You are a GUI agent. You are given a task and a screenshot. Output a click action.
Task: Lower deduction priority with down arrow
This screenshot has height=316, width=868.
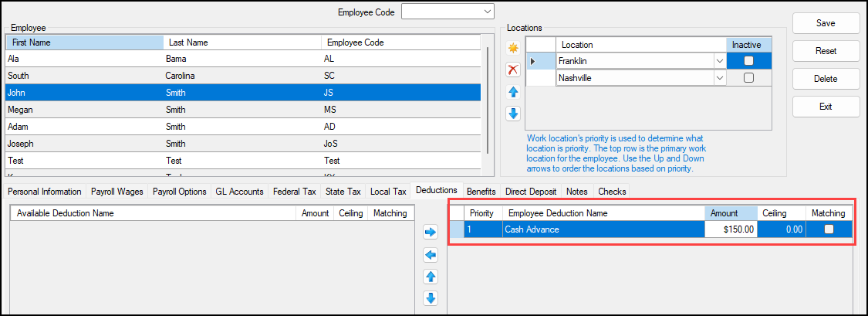pyautogui.click(x=431, y=298)
